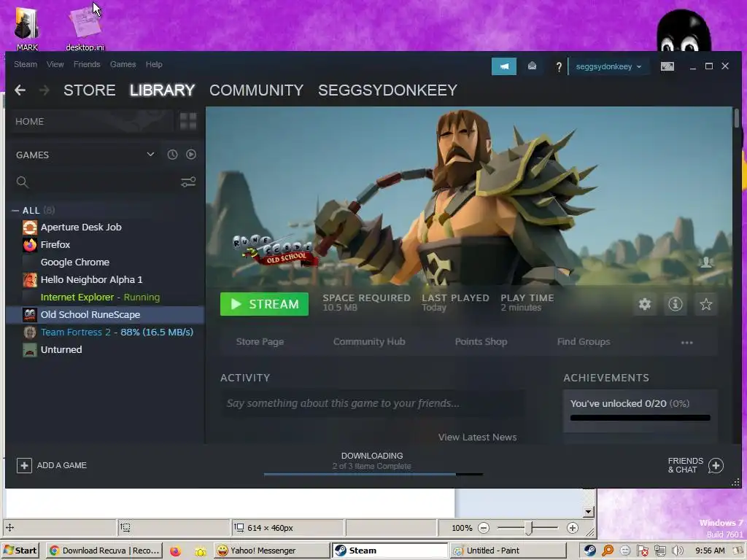Switch to the STORE tab
Image resolution: width=747 pixels, height=560 pixels.
(90, 90)
